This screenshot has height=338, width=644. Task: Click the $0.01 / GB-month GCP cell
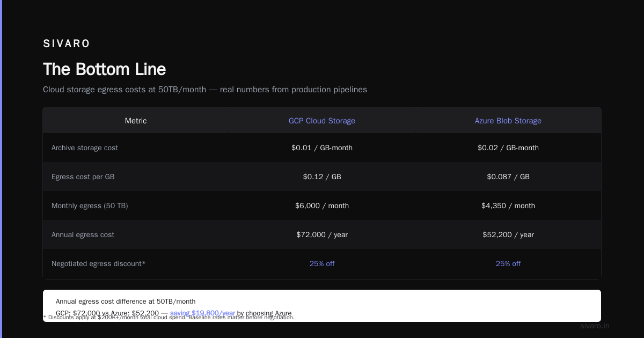(322, 148)
